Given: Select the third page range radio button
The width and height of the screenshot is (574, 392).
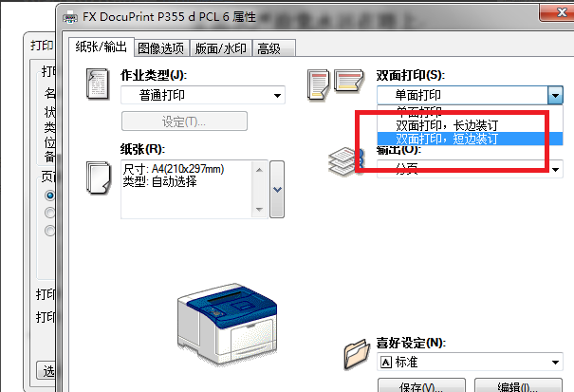Looking at the screenshot, I should coord(49,230).
